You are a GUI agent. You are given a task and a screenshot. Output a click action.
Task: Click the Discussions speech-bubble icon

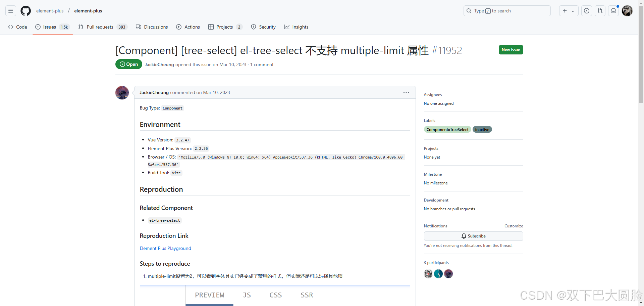click(x=139, y=27)
